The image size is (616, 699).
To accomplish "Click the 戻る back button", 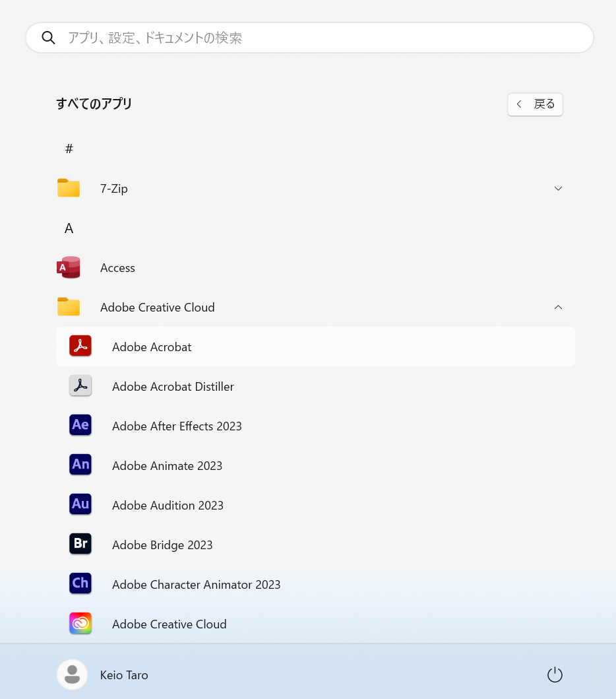I will 535,104.
